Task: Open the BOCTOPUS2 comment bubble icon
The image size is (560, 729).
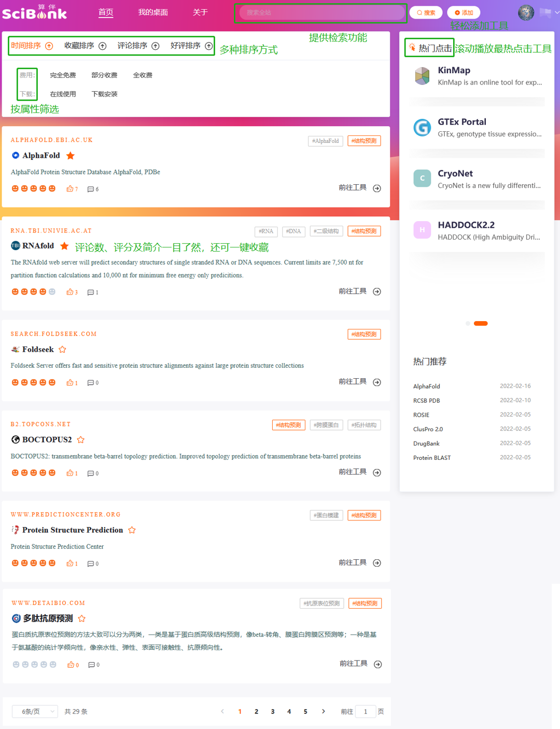Action: pos(91,473)
